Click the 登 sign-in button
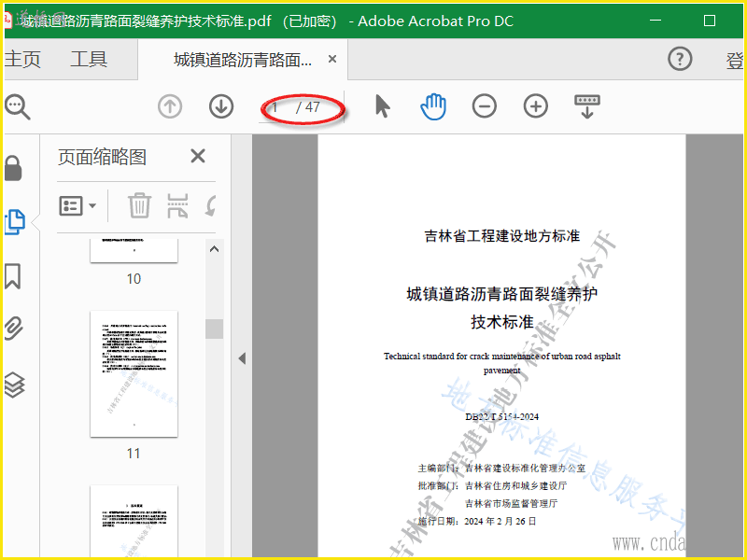747x560 pixels. point(734,61)
